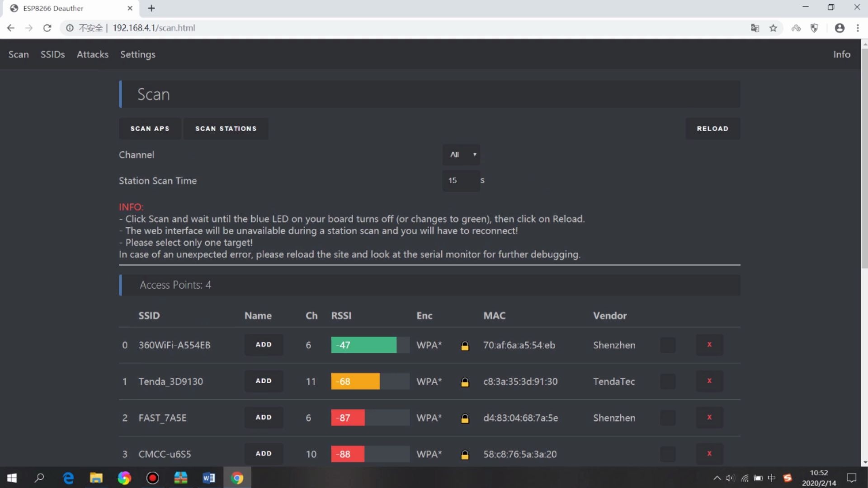
Task: Open the shield extension icon
Action: pos(814,28)
